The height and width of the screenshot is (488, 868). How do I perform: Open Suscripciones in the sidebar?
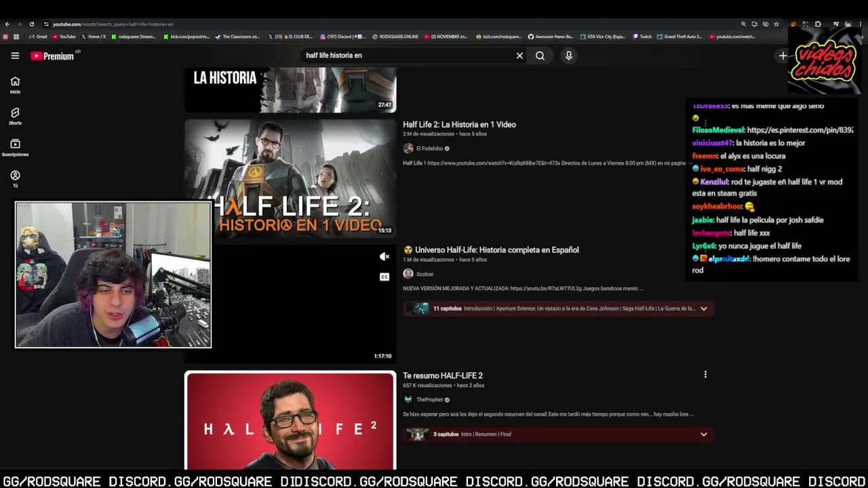[x=15, y=147]
